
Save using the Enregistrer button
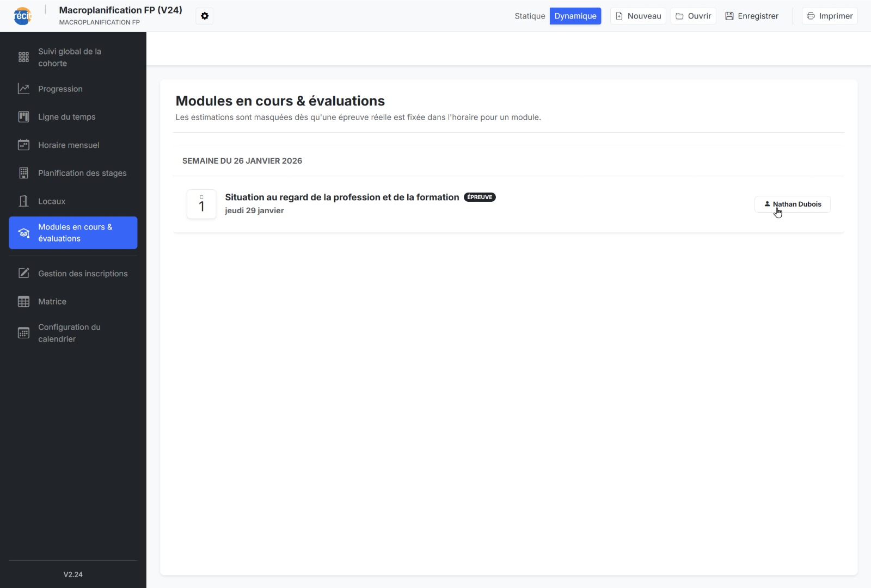coord(752,16)
